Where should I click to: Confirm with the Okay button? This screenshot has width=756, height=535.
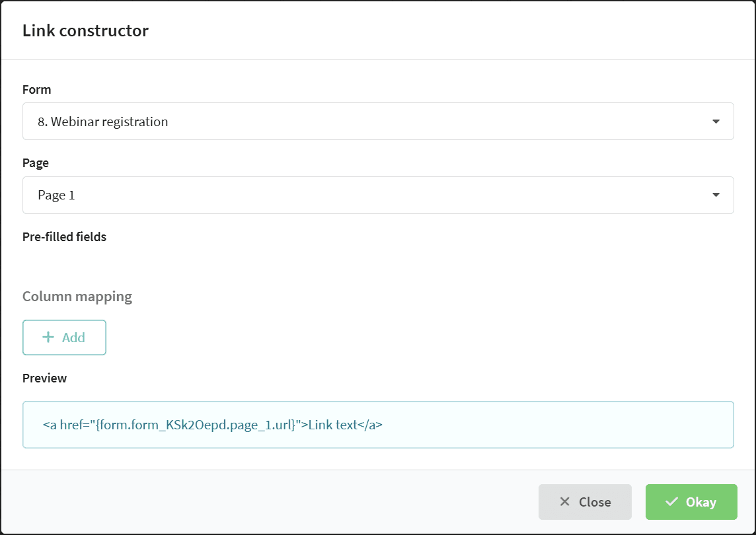click(691, 502)
